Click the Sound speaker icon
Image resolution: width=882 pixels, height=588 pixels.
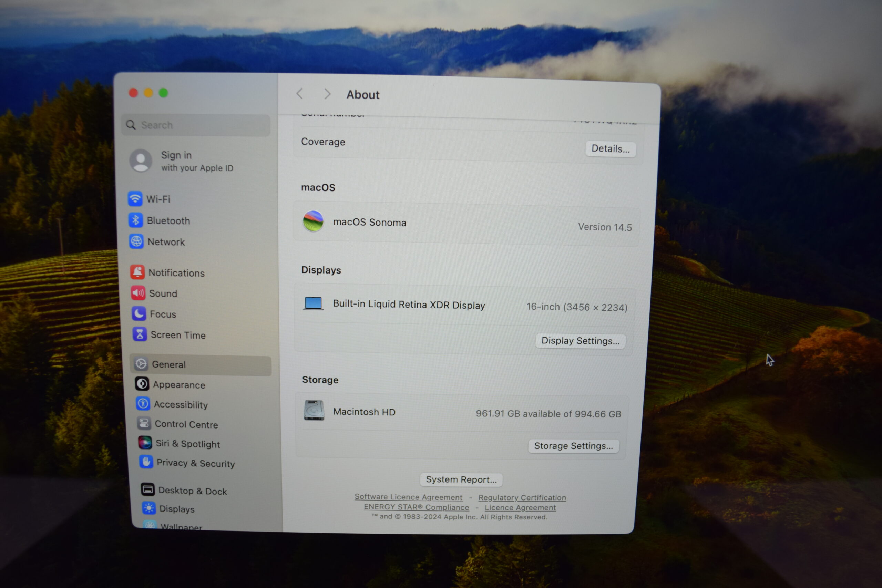coord(139,293)
